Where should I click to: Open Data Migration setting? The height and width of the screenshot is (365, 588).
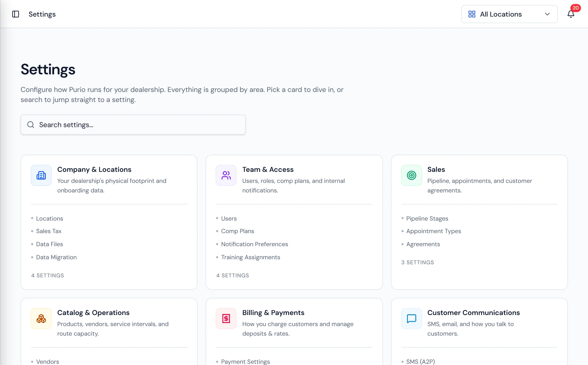(56, 257)
